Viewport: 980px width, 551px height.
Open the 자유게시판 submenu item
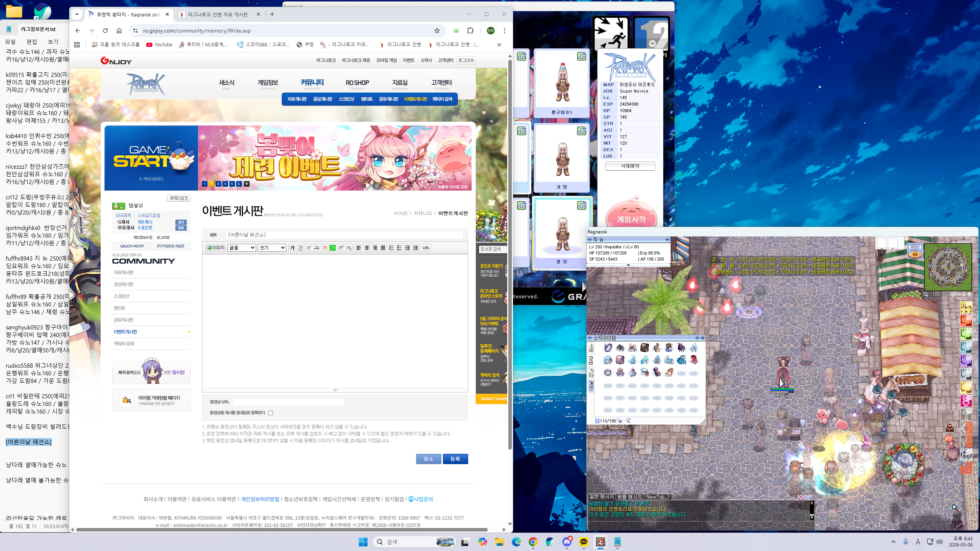click(x=297, y=99)
